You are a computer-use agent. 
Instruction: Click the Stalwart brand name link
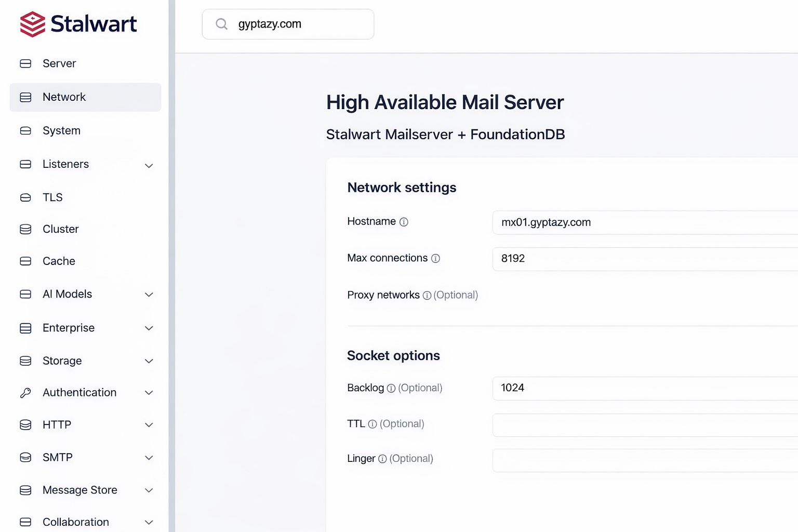tap(94, 24)
